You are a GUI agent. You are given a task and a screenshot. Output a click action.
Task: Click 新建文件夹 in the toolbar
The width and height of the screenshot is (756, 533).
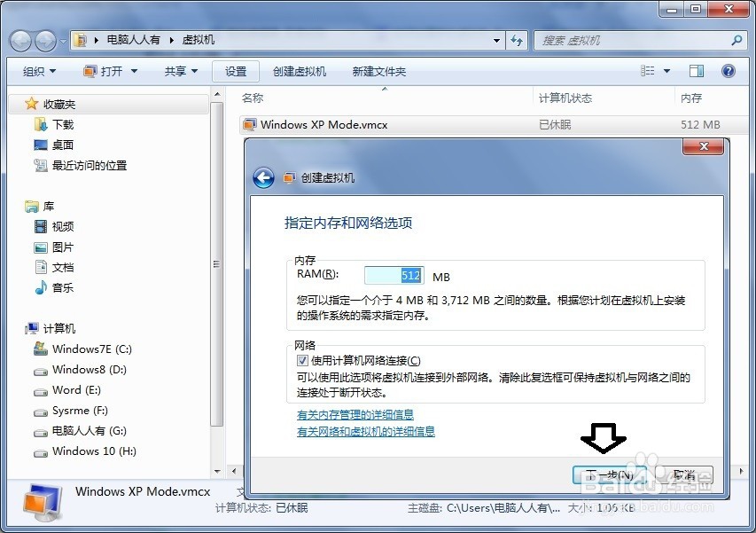379,71
